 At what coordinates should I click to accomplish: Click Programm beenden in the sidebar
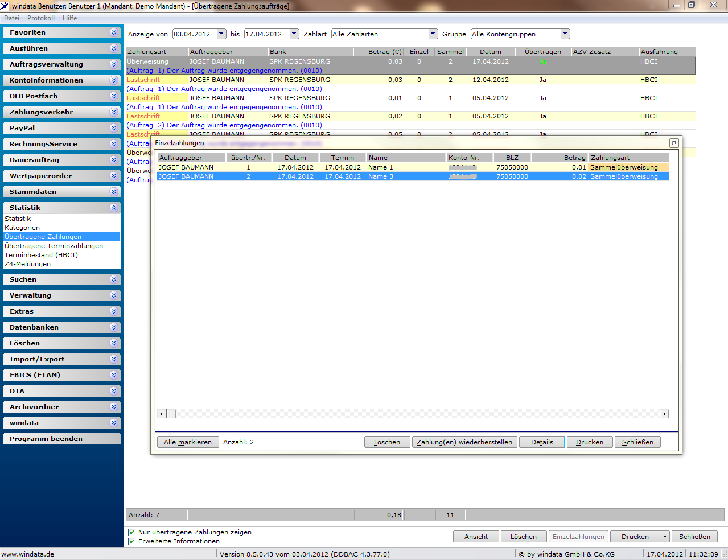pyautogui.click(x=61, y=439)
